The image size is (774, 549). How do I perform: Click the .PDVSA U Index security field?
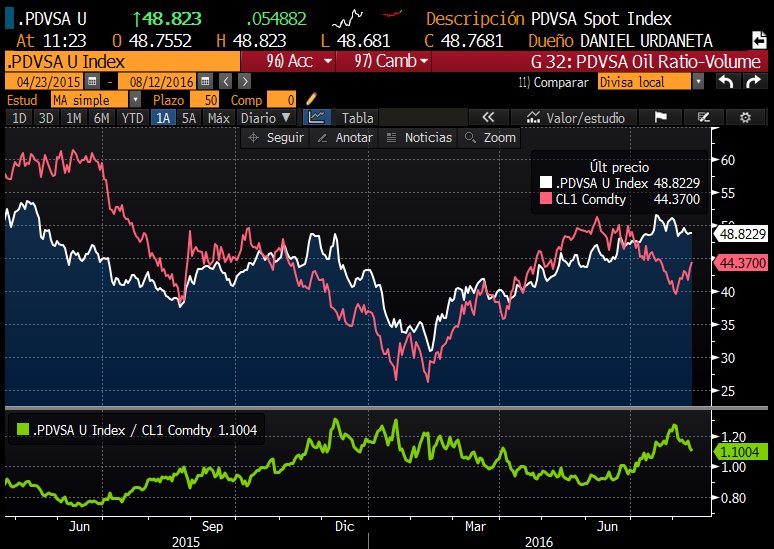click(122, 62)
